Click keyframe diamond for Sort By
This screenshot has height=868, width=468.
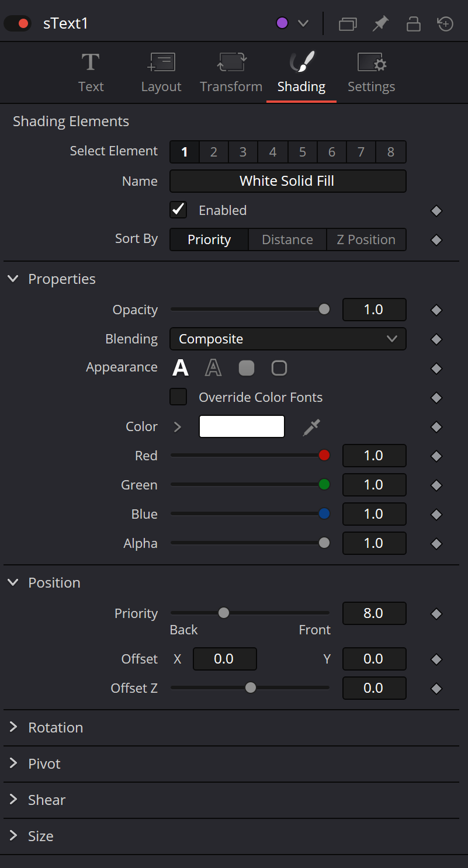(436, 240)
